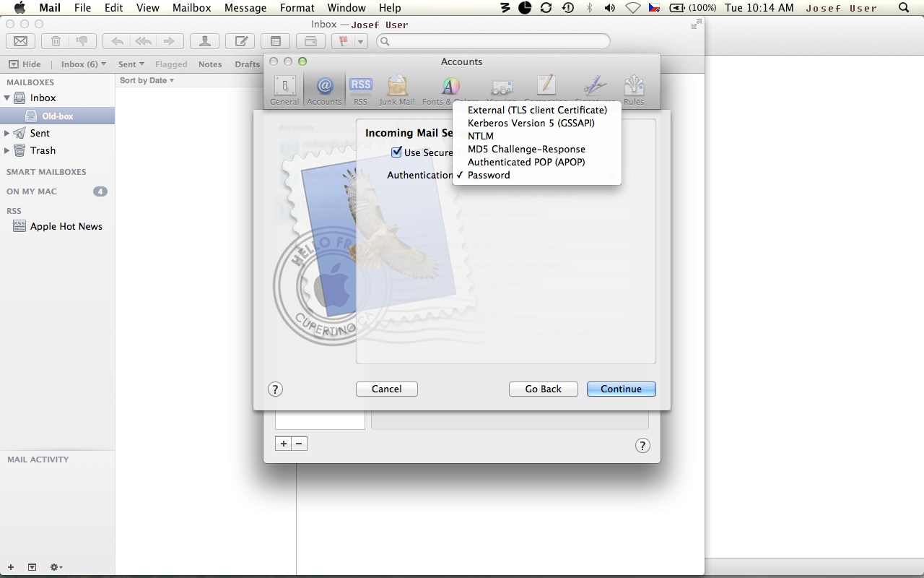Open Fonts & Colors preferences pane
Image resolution: width=924 pixels, height=578 pixels.
[450, 90]
